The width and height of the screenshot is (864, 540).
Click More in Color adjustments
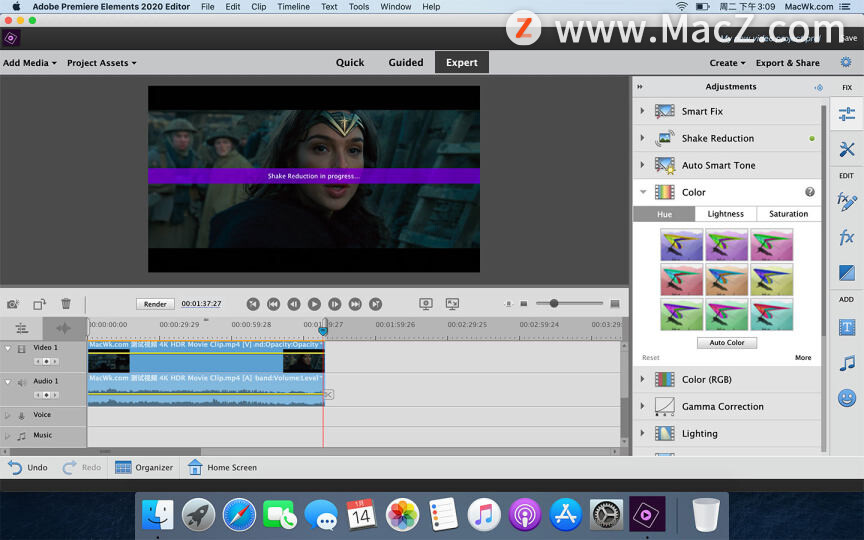(803, 358)
